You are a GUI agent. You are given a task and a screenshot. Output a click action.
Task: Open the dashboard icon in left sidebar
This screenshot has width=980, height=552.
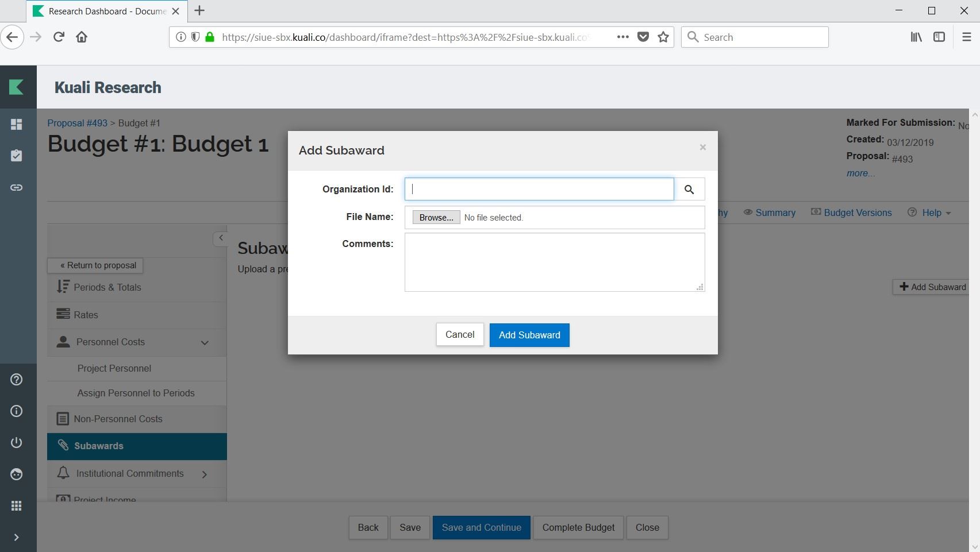17,125
